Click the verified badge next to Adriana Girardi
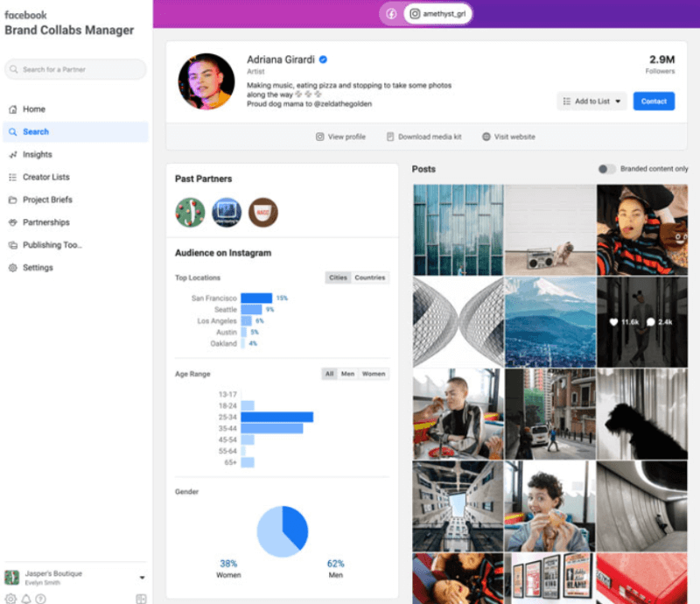Image resolution: width=700 pixels, height=604 pixels. click(323, 60)
